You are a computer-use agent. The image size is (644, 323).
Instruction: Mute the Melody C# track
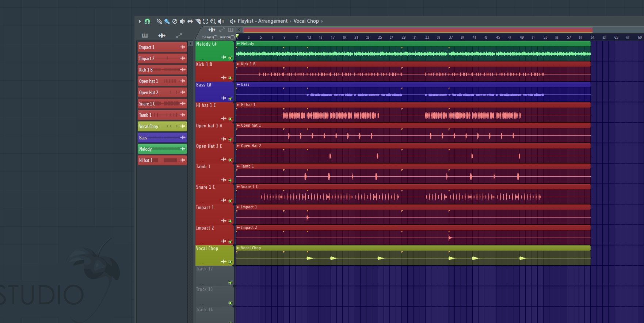tap(230, 58)
